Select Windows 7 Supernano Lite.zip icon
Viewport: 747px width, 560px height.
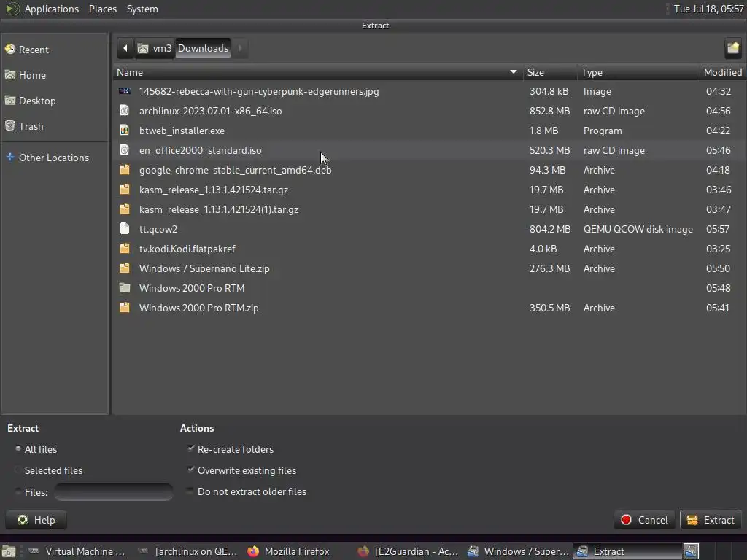coord(124,268)
